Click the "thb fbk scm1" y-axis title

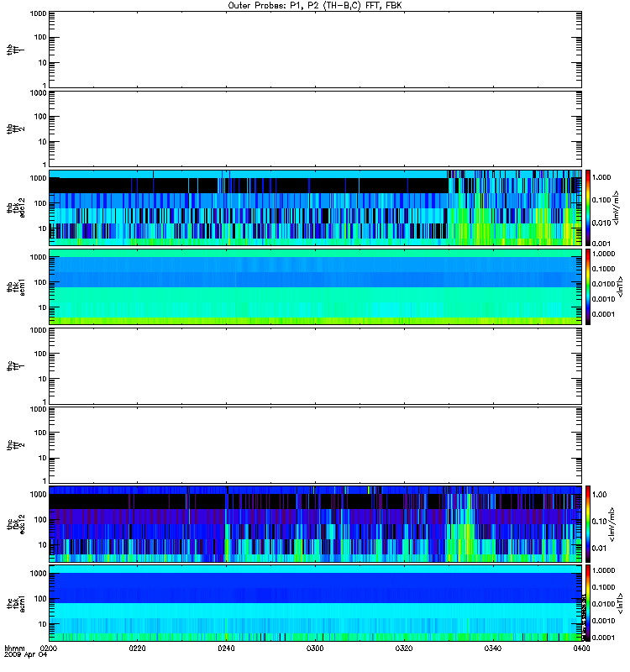click(x=15, y=286)
